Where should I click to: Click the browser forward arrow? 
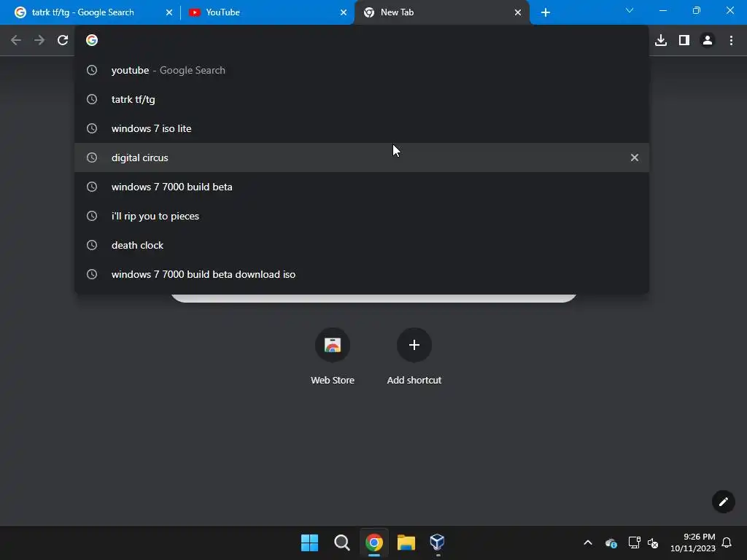click(39, 40)
